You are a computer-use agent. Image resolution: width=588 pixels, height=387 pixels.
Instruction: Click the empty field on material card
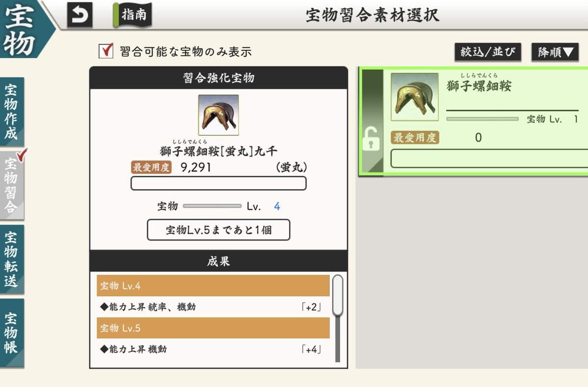pyautogui.click(x=489, y=159)
